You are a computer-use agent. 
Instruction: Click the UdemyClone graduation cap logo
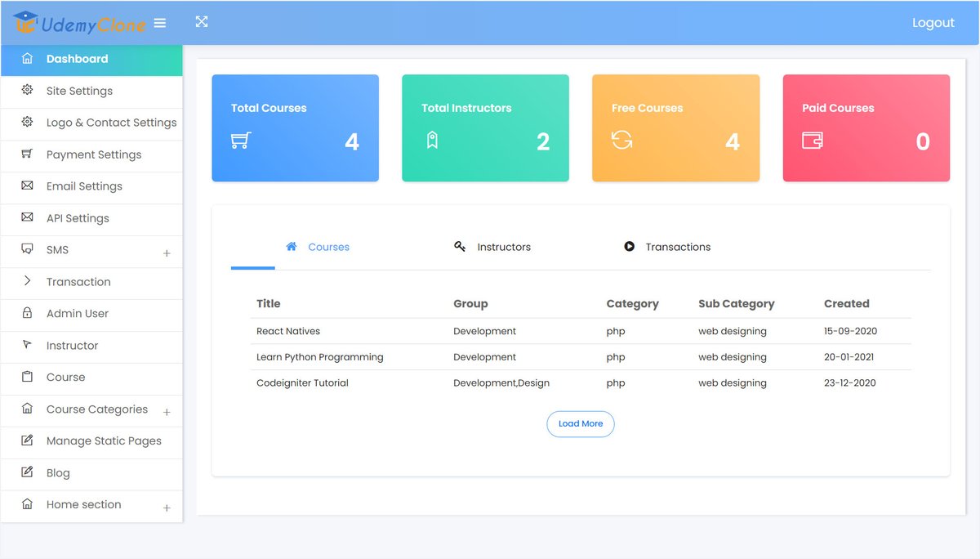click(25, 22)
